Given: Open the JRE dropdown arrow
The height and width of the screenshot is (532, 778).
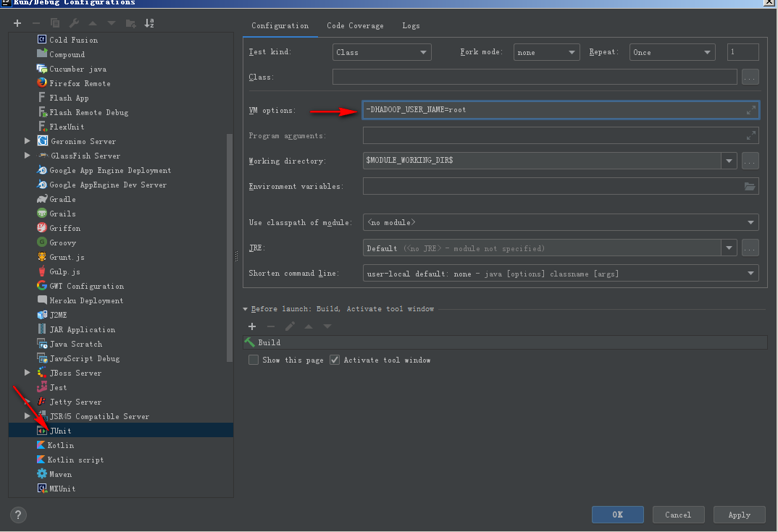Looking at the screenshot, I should 729,248.
